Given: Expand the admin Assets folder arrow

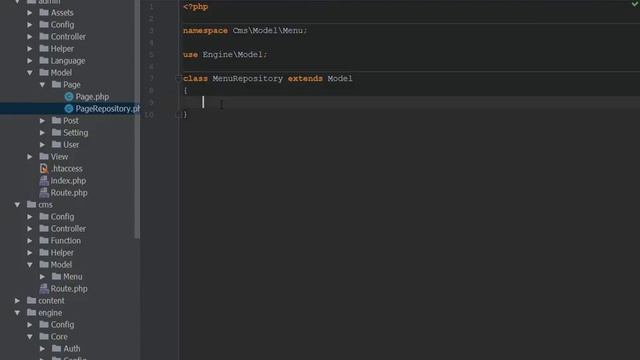Looking at the screenshot, I should 30,13.
